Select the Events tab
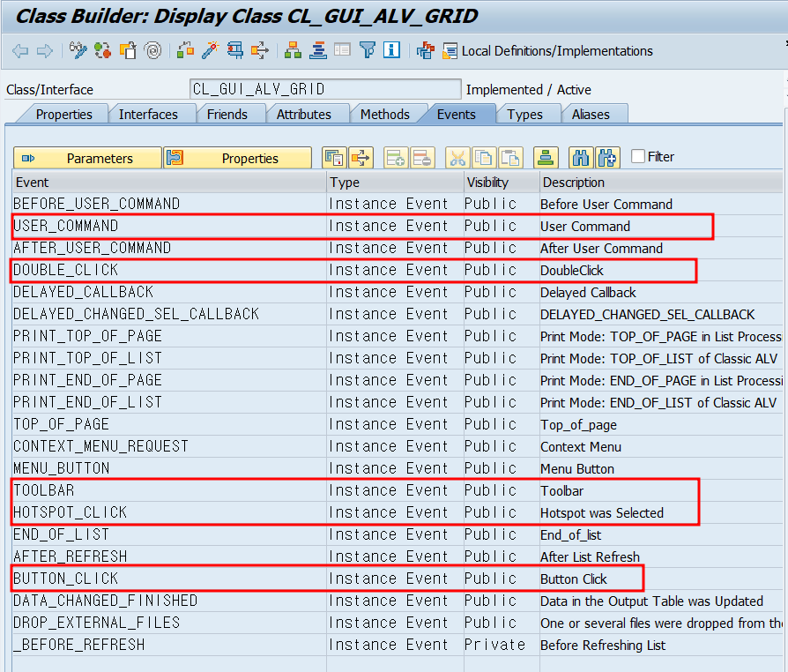 point(456,114)
